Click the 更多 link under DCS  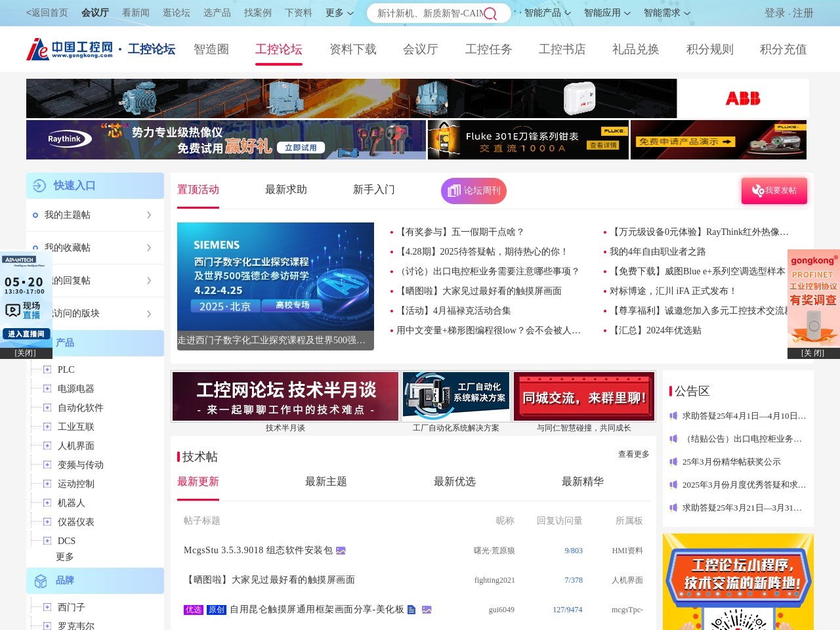point(65,557)
